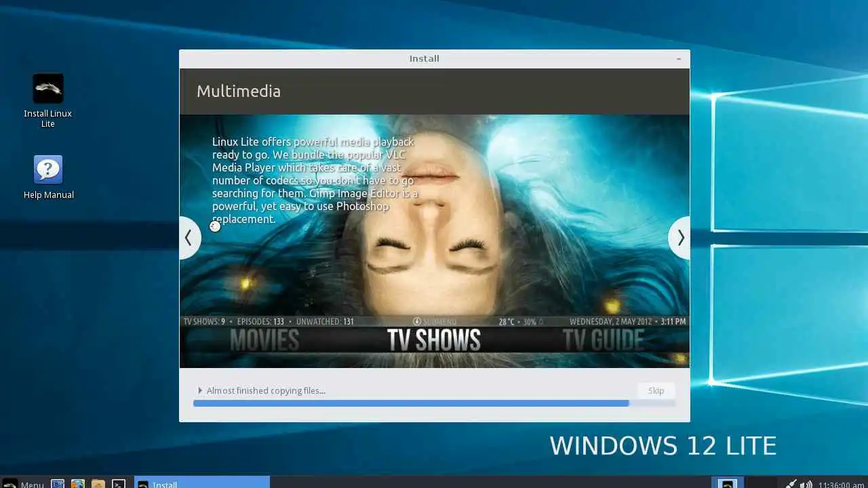Expand the copying files details triangle
Screen dimensions: 868x488
[200, 390]
